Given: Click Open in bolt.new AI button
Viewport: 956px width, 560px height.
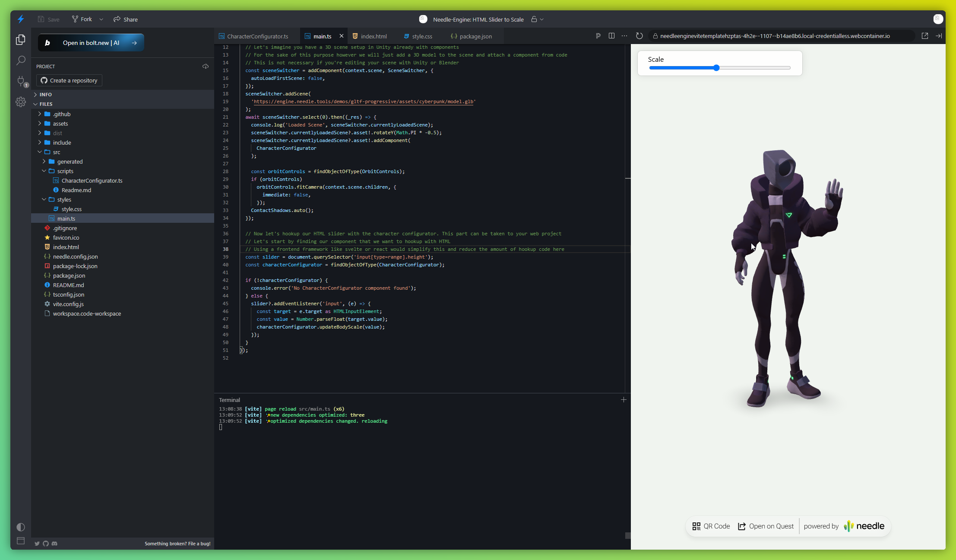Looking at the screenshot, I should [91, 43].
